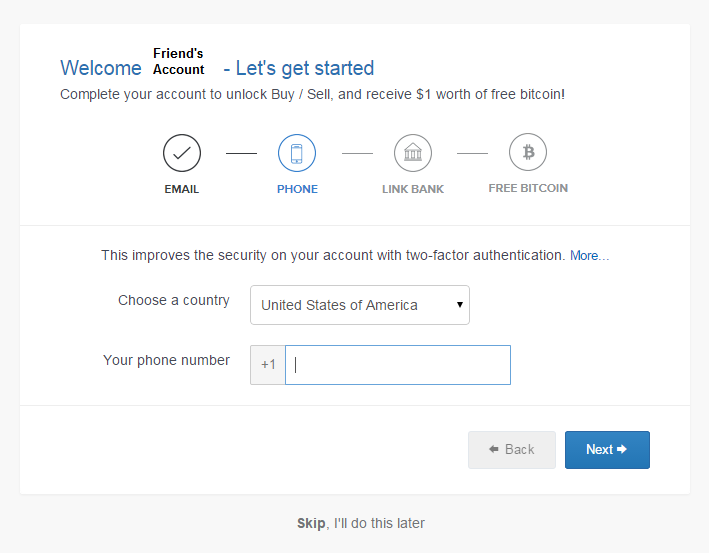
Task: Open the country dropdown arrow
Action: [459, 304]
